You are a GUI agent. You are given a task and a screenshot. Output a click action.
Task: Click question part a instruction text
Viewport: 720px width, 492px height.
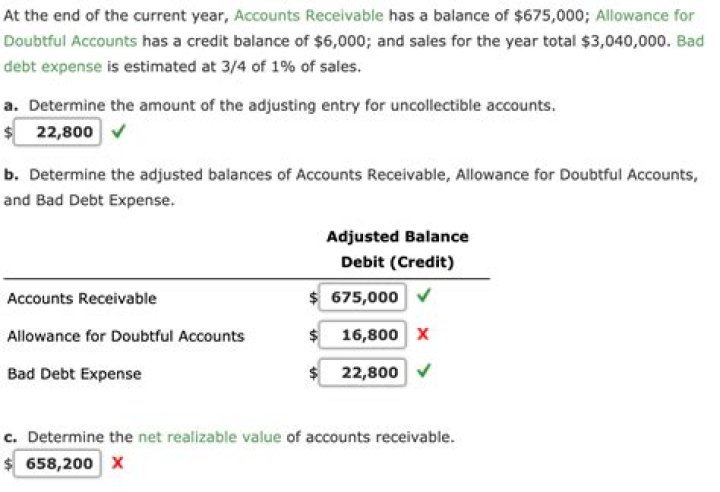pos(279,105)
